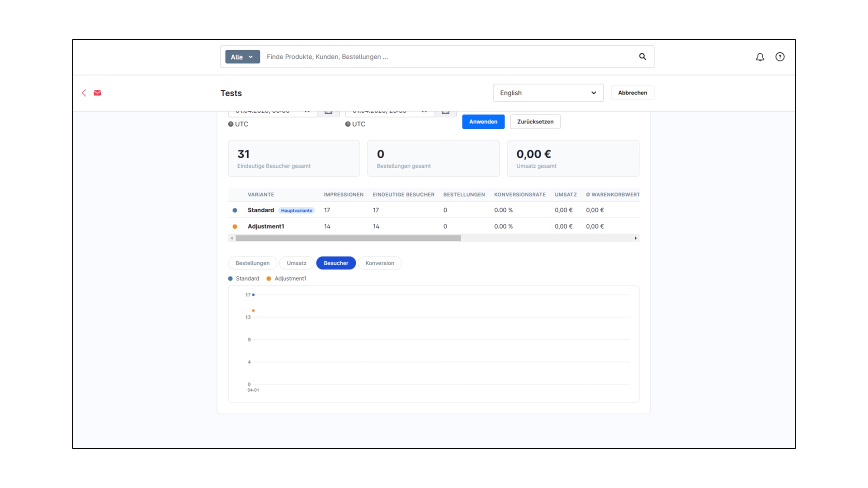
Task: Click the red envelope icon in the sidebar
Action: tap(97, 93)
